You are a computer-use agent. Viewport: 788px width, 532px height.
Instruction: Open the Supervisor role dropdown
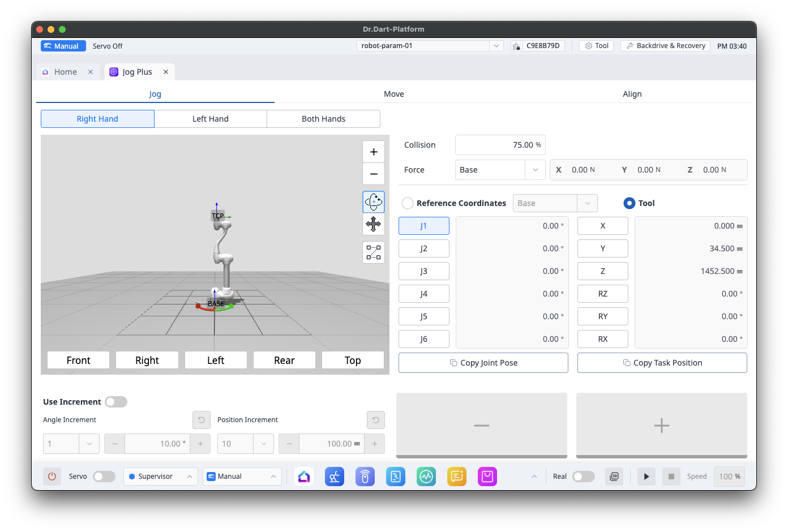[x=161, y=477]
